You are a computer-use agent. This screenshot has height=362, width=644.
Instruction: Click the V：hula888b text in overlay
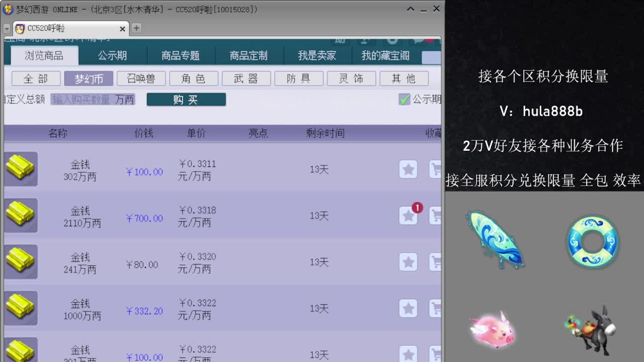(541, 111)
